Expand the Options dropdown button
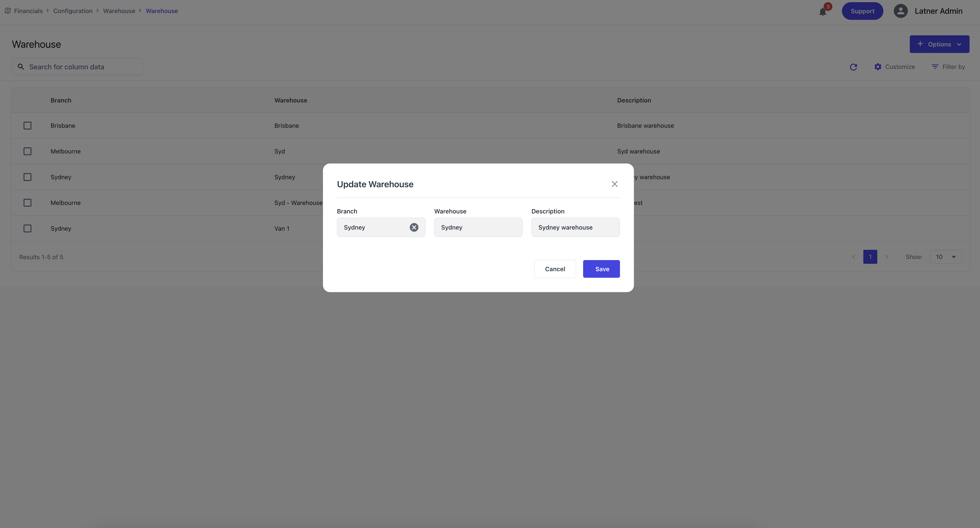Image resolution: width=980 pixels, height=528 pixels. [x=939, y=44]
